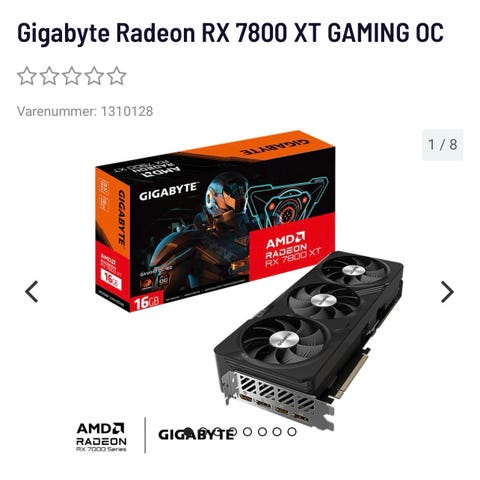Choose the fourth rating star
Viewport: 480px width, 480px height.
click(x=94, y=76)
